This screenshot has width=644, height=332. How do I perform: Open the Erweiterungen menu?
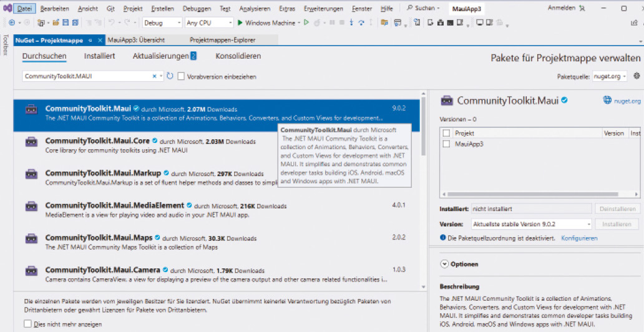pos(323,8)
